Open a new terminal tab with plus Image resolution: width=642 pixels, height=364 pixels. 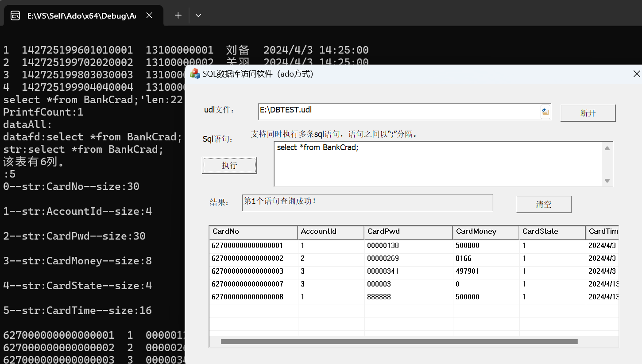click(x=178, y=15)
